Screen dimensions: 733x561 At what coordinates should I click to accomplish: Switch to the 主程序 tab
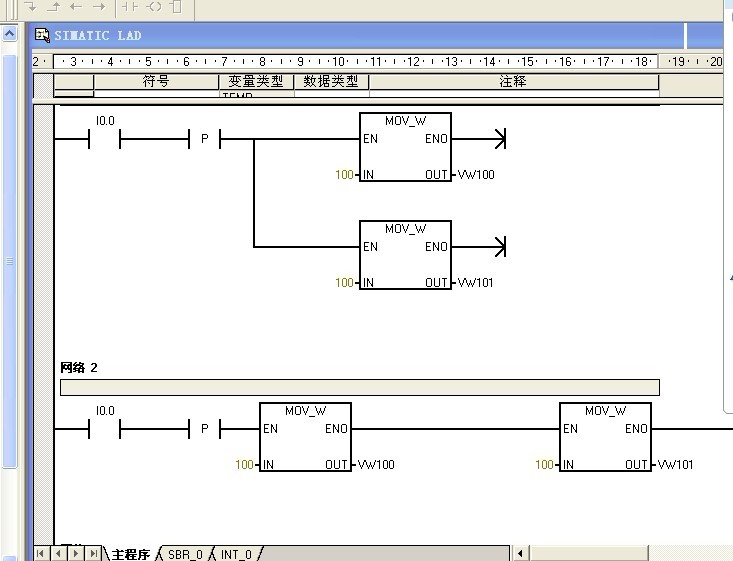(x=130, y=553)
